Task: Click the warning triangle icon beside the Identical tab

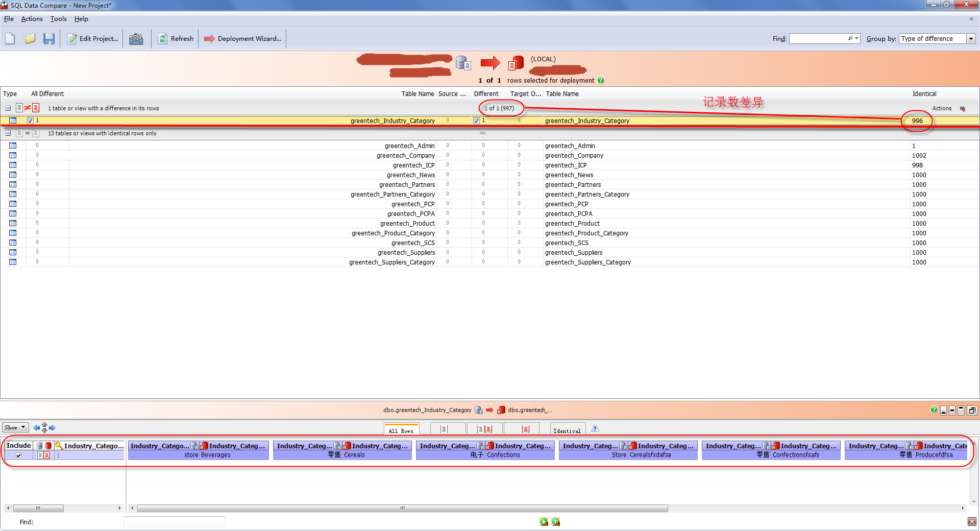Action: pyautogui.click(x=595, y=429)
